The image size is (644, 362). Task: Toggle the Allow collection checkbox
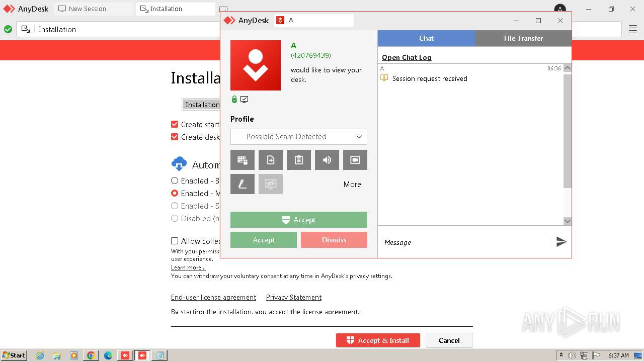click(x=175, y=241)
